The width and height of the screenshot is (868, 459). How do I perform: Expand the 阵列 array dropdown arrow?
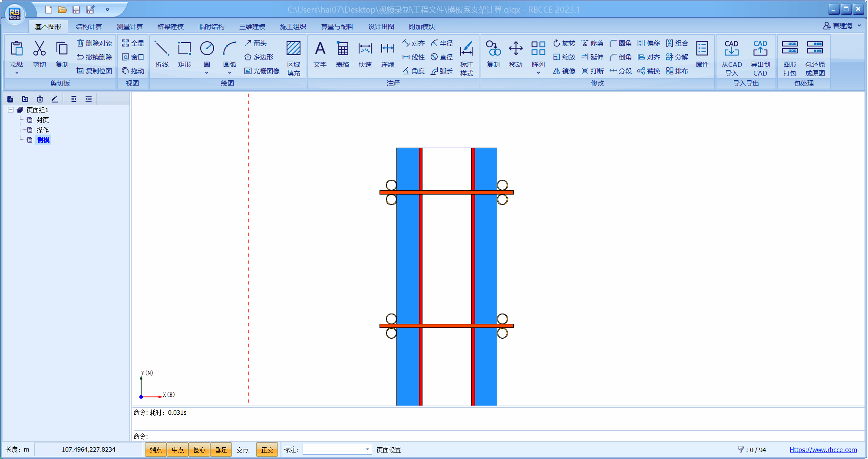click(538, 73)
